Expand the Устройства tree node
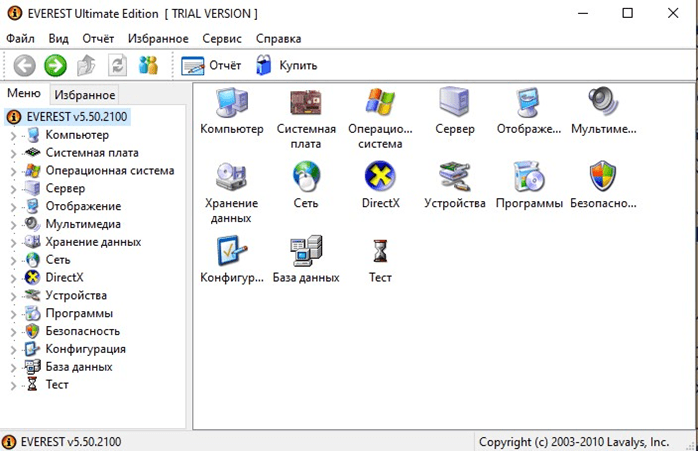Viewport: 699px width, 452px height. coord(13,296)
